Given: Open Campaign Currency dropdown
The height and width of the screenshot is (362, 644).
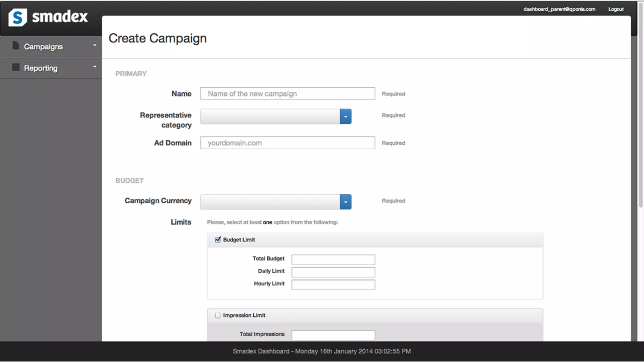Looking at the screenshot, I should click(345, 202).
